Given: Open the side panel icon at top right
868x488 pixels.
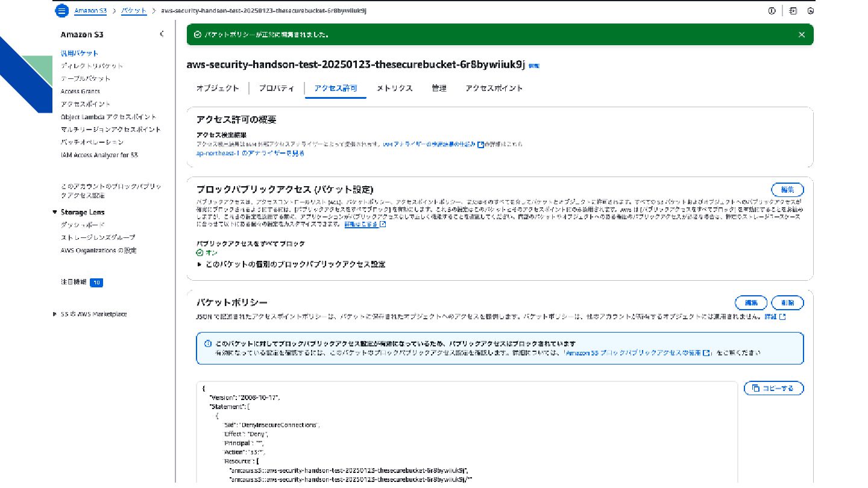Looking at the screenshot, I should tap(793, 11).
